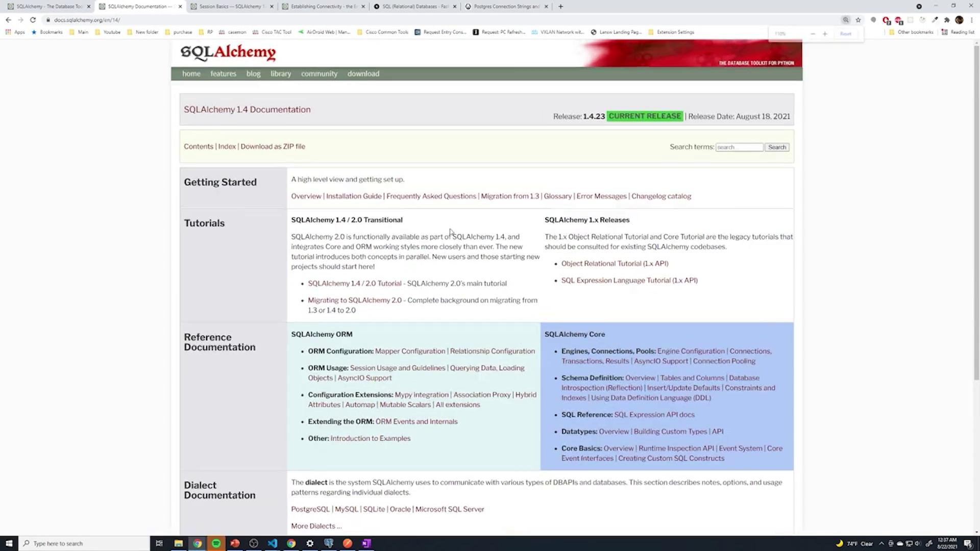Open Chrome's three-dot menu

tap(972, 20)
